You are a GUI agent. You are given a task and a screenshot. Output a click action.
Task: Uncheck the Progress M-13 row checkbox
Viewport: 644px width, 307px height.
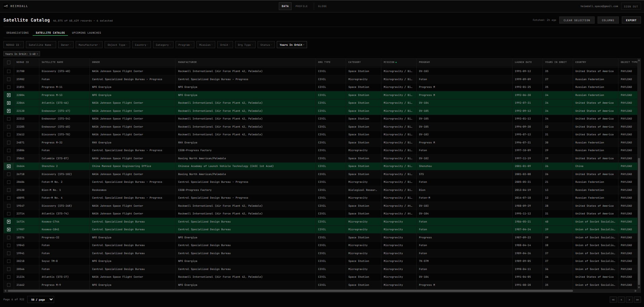[x=9, y=95]
